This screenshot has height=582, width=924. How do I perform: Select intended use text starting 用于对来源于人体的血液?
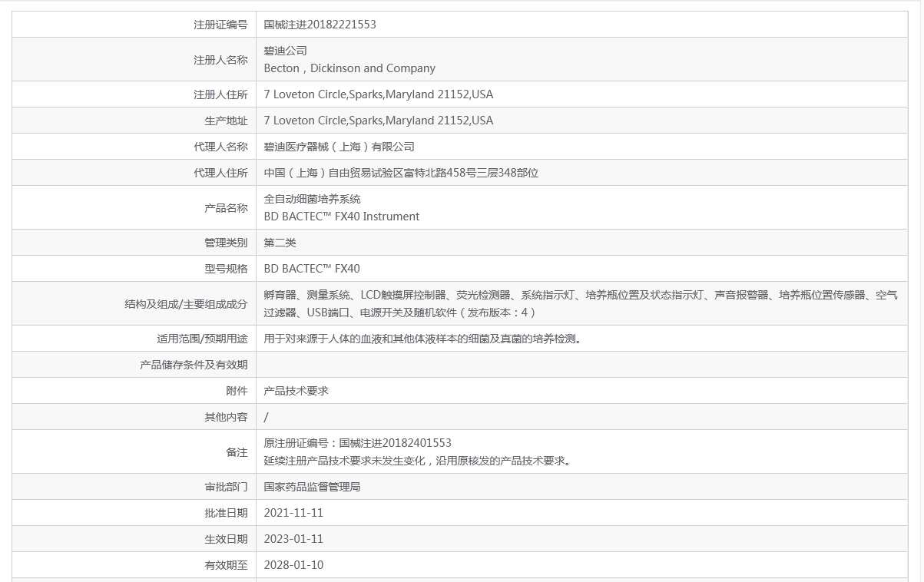422,339
